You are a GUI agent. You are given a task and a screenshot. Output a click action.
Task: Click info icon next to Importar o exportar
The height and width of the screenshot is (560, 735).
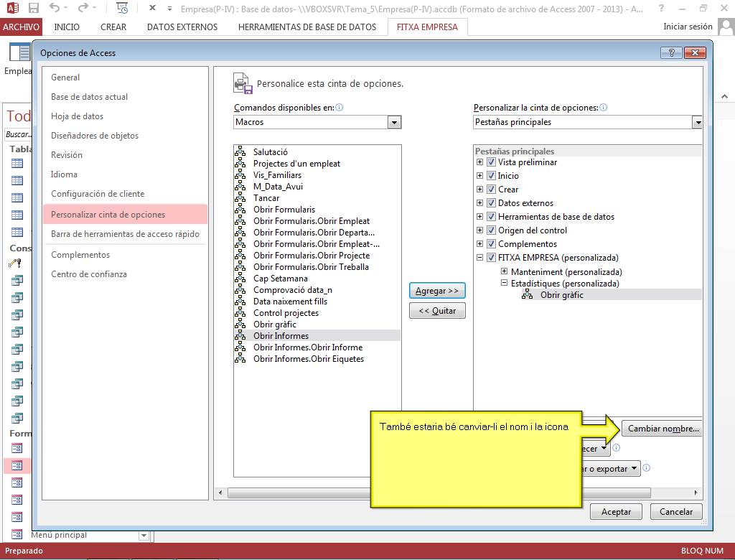coord(647,467)
